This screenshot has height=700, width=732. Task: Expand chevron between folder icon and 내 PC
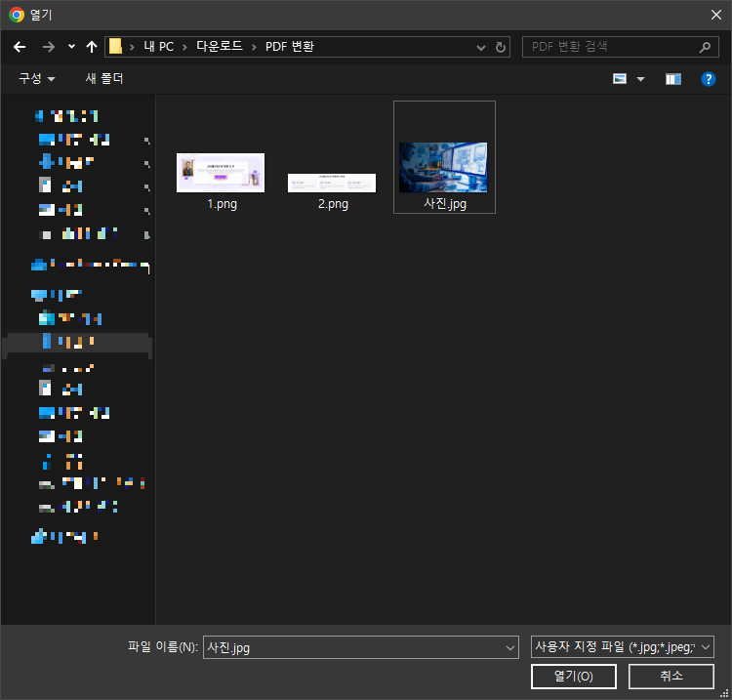[x=132, y=47]
